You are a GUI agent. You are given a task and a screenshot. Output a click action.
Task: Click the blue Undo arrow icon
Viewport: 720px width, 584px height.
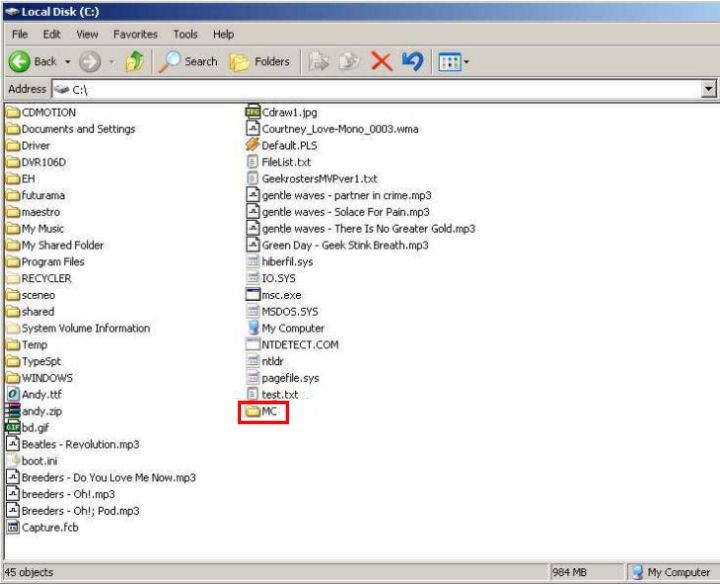(412, 62)
